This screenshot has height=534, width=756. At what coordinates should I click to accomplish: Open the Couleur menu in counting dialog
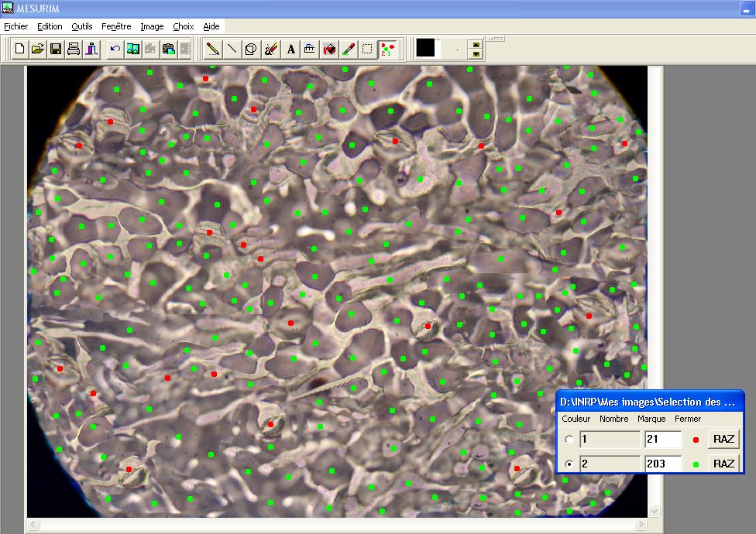click(x=576, y=419)
